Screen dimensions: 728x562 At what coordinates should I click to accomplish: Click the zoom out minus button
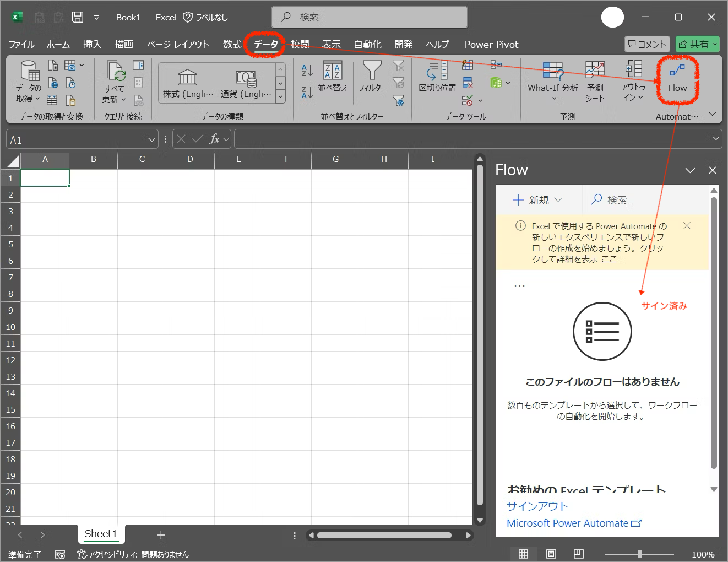(599, 554)
